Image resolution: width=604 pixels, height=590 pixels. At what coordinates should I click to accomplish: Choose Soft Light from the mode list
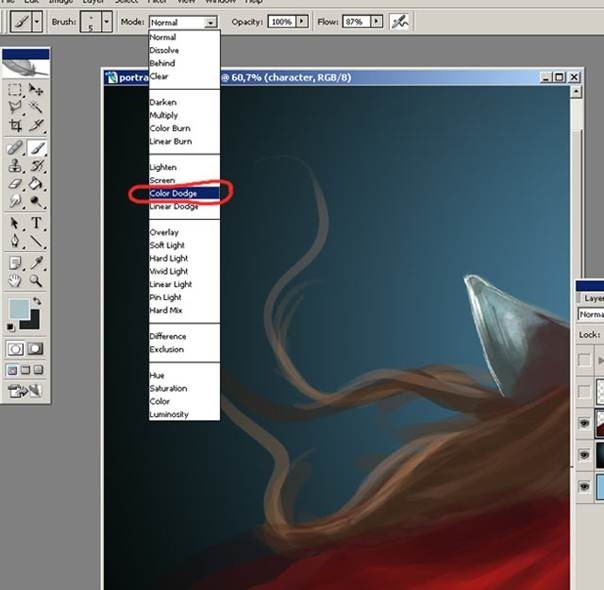pyautogui.click(x=184, y=245)
